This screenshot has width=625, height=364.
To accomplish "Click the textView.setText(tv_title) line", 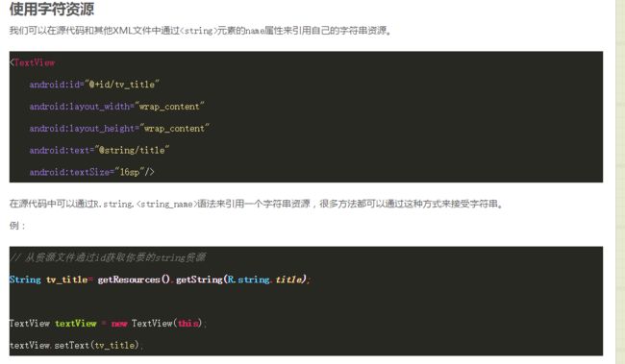I will pyautogui.click(x=76, y=345).
